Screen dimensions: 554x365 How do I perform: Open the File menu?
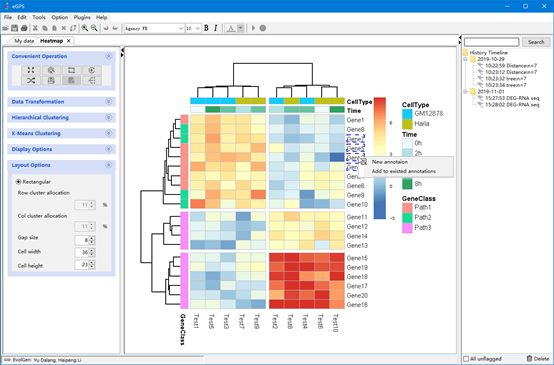pos(8,17)
